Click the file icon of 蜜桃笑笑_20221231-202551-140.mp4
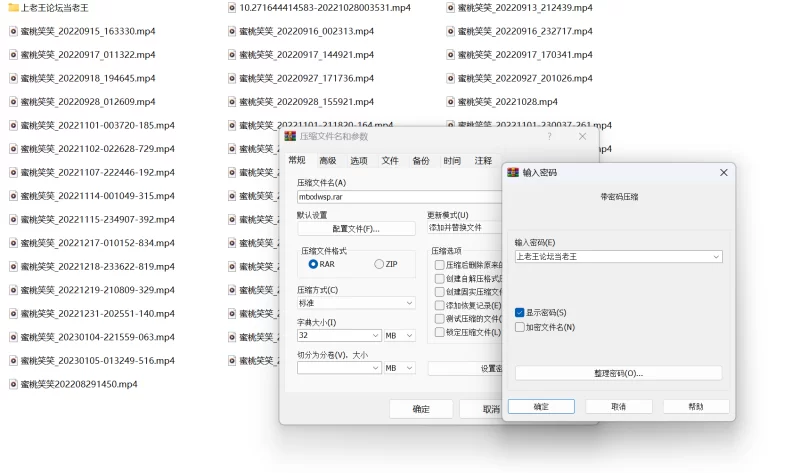This screenshot has width=800, height=473. 13,313
